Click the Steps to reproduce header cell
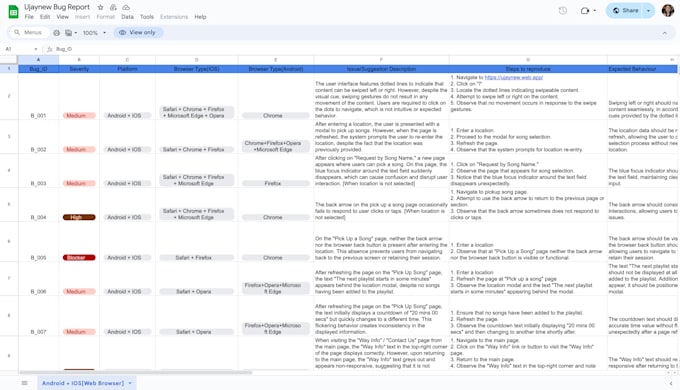 pos(528,69)
